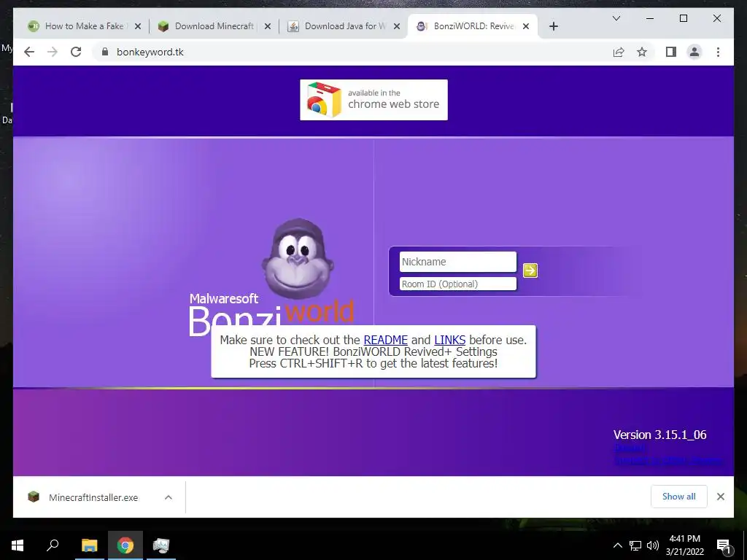Image resolution: width=747 pixels, height=560 pixels.
Task: Click the Chrome taskbar icon
Action: (x=125, y=545)
